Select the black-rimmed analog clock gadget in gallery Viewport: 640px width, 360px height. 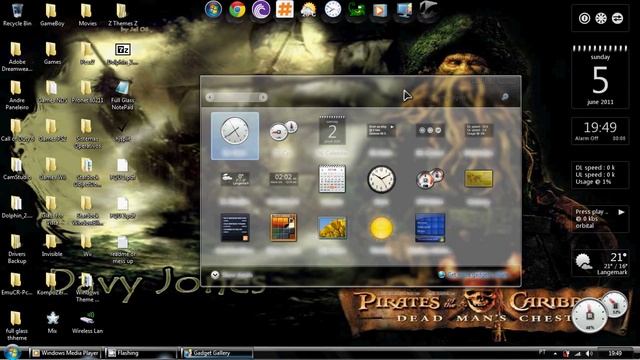pyautogui.click(x=381, y=179)
